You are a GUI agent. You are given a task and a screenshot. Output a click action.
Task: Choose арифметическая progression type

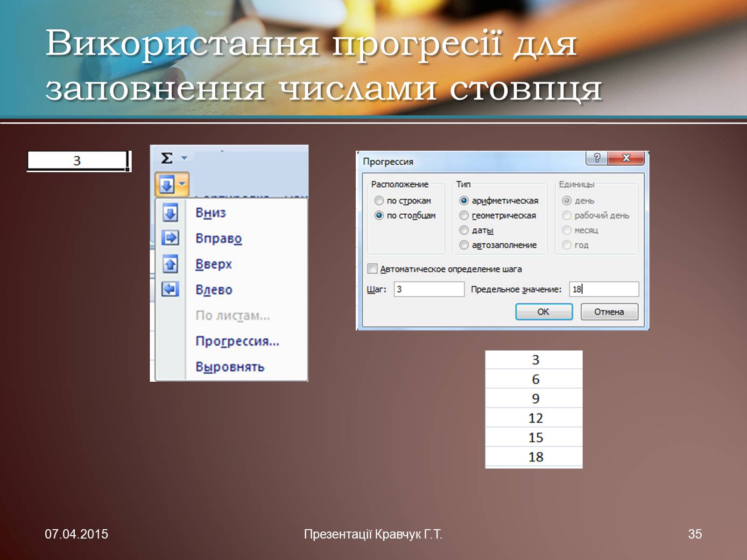pyautogui.click(x=464, y=201)
